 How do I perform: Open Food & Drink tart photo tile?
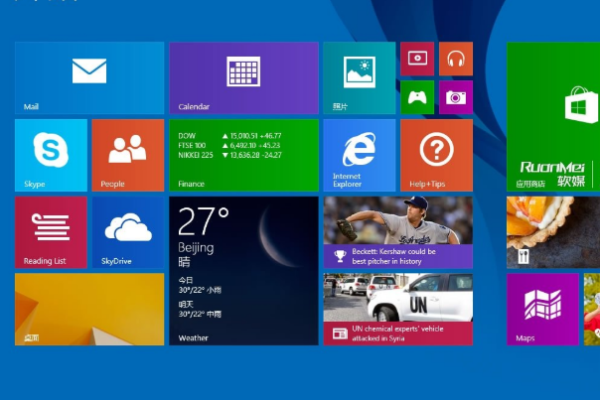pos(553,232)
